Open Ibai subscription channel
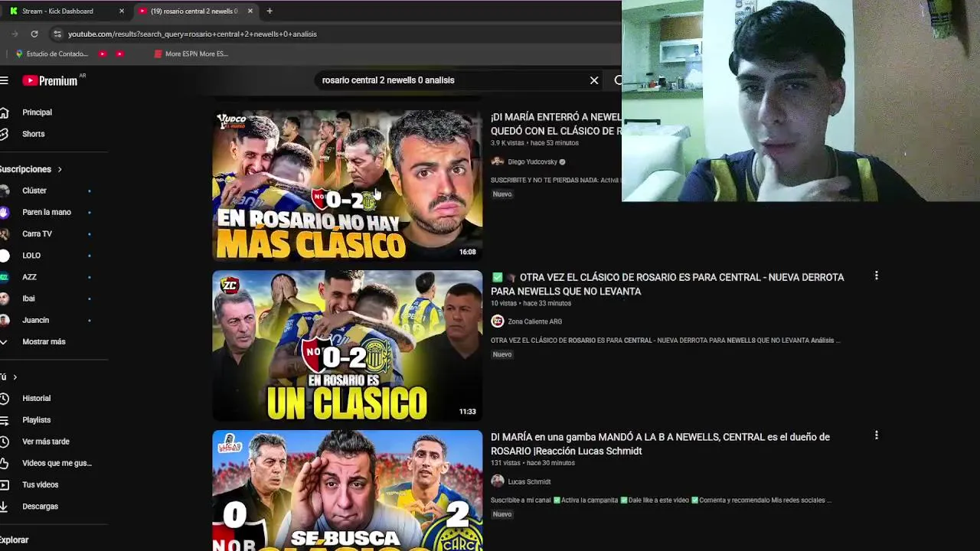 click(28, 298)
